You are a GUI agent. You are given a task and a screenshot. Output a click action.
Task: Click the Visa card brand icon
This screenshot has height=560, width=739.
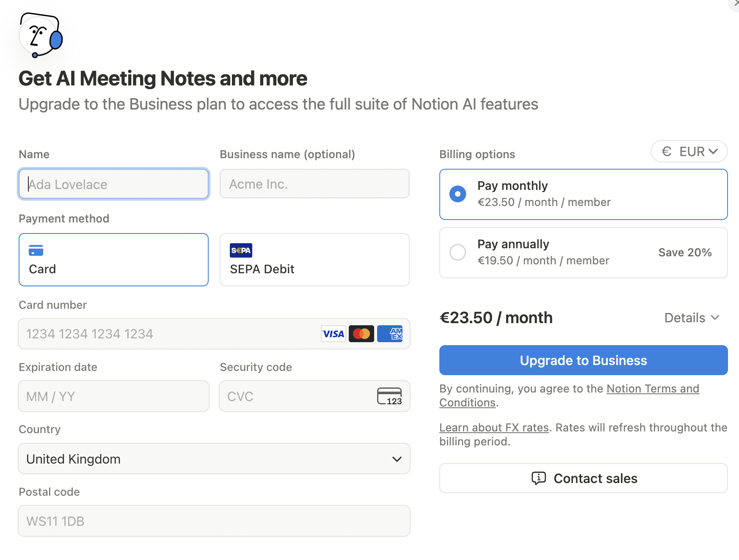pos(333,334)
